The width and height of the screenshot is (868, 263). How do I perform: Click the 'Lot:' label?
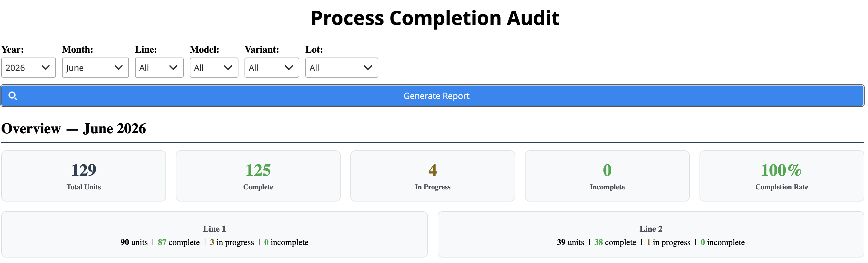click(x=314, y=50)
